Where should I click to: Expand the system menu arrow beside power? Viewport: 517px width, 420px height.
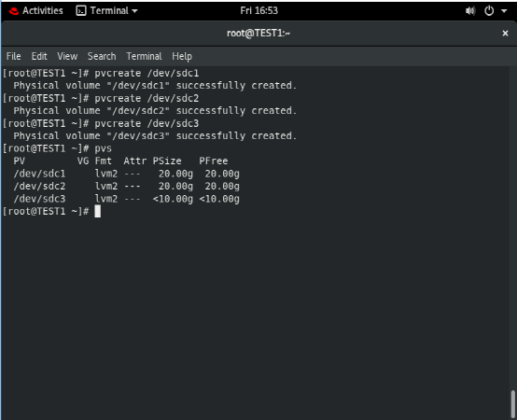504,11
